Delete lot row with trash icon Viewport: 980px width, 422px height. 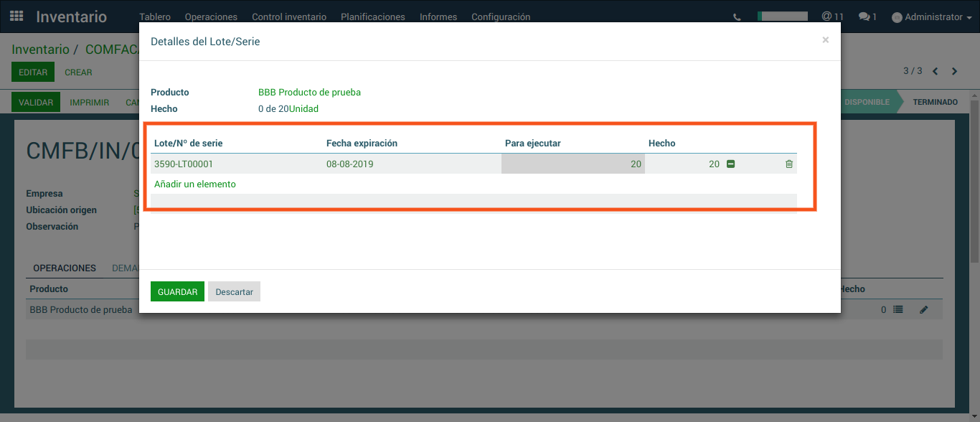789,164
